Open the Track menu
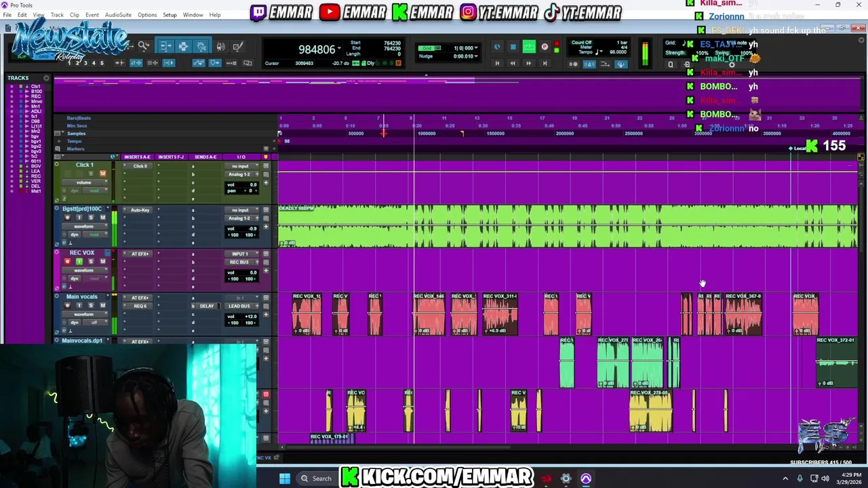Image resolution: width=868 pixels, height=488 pixels. point(57,15)
